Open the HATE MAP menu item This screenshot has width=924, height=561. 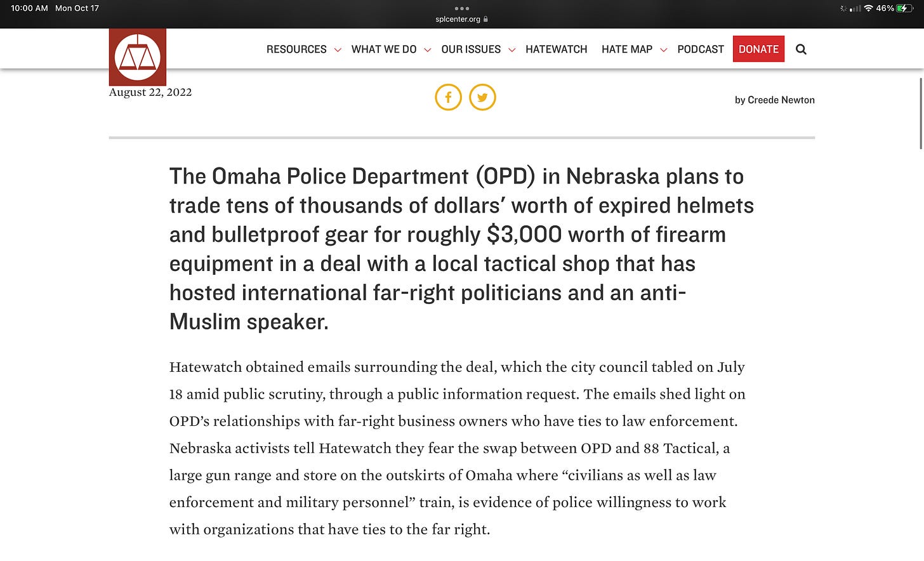(x=627, y=49)
